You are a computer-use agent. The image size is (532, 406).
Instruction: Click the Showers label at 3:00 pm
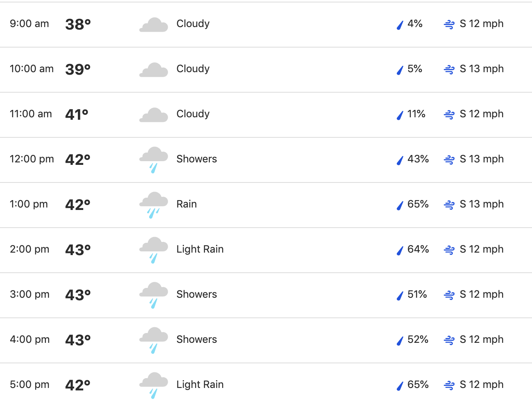tap(197, 294)
